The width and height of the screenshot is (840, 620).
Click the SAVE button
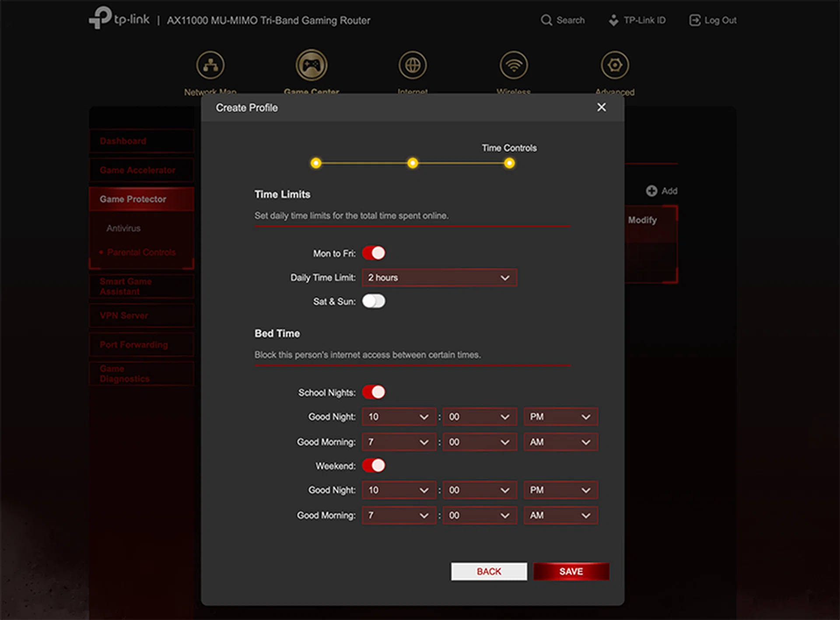click(571, 571)
